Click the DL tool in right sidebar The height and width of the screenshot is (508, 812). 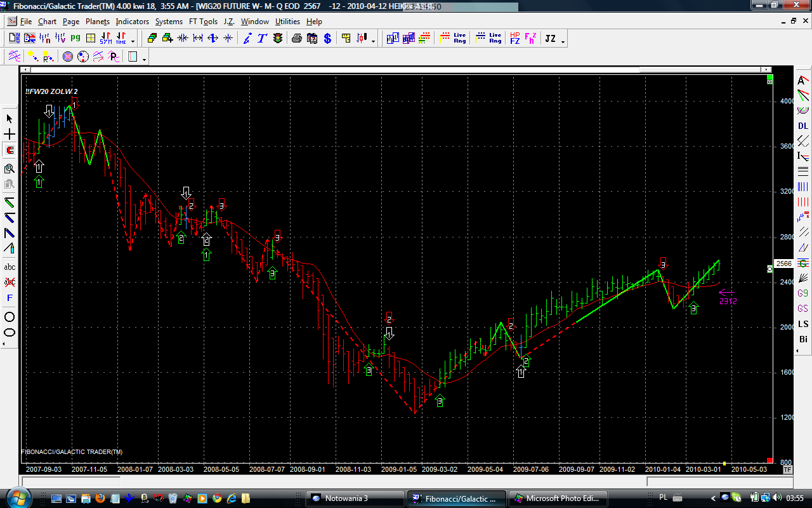click(803, 126)
